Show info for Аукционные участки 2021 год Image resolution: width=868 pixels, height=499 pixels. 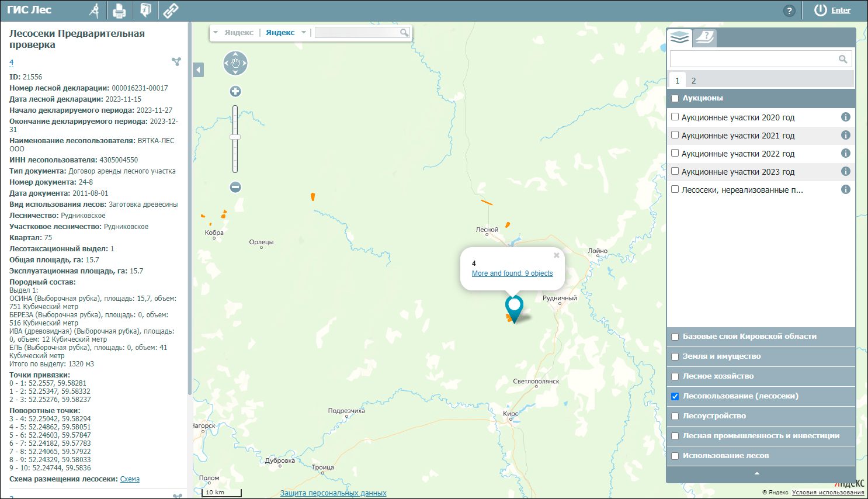tap(845, 135)
